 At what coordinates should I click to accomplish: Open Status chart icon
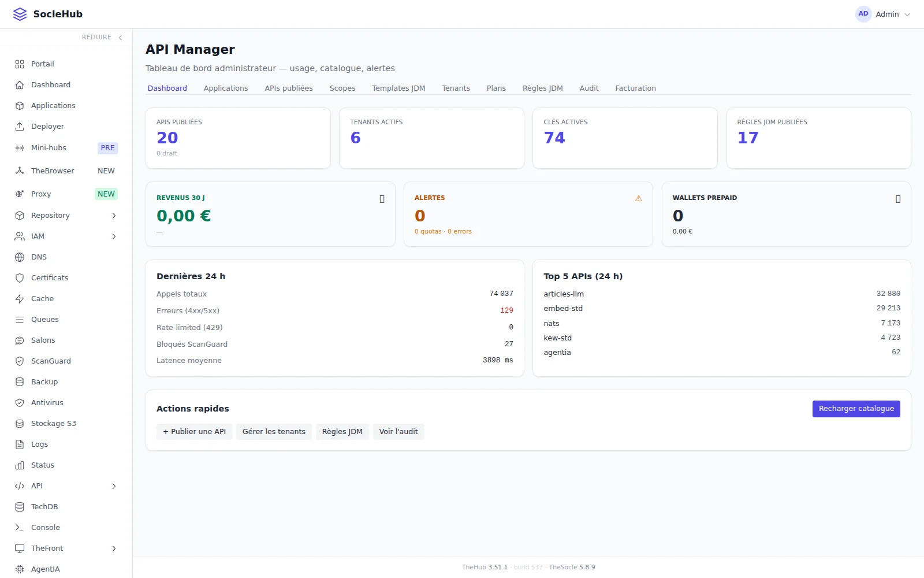(x=20, y=465)
